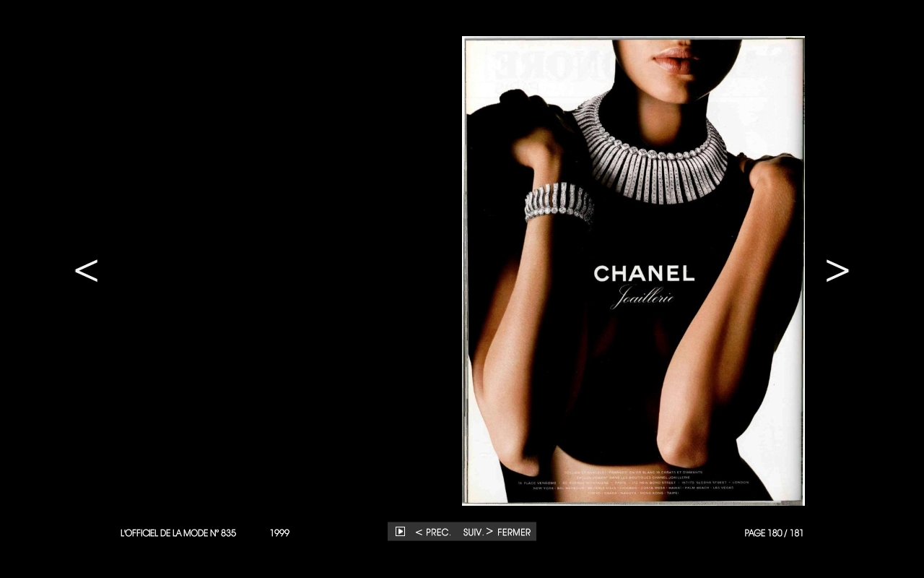Click the diamond bracelet on the wrist
The width and height of the screenshot is (924, 578).
(559, 202)
